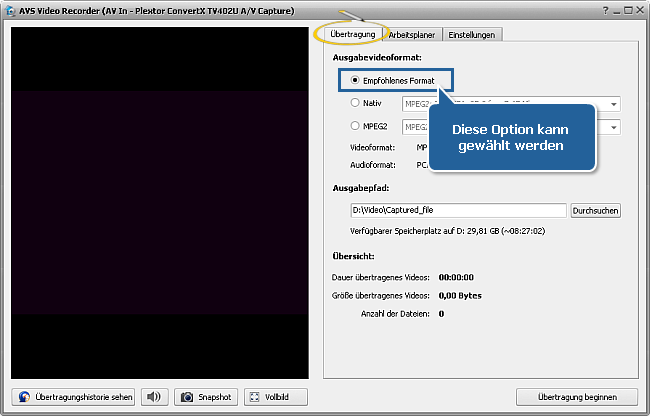The width and height of the screenshot is (650, 416).
Task: Click the Ausgabevideoformat heading
Action: click(x=377, y=58)
